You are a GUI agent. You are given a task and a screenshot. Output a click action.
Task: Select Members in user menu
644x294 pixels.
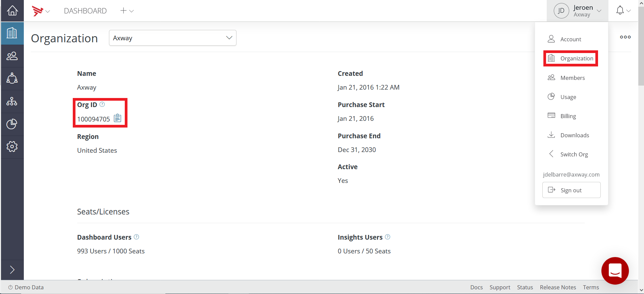[572, 78]
